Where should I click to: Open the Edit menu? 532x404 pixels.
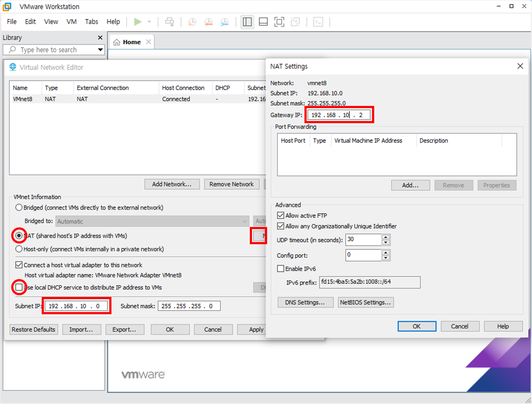click(x=30, y=22)
